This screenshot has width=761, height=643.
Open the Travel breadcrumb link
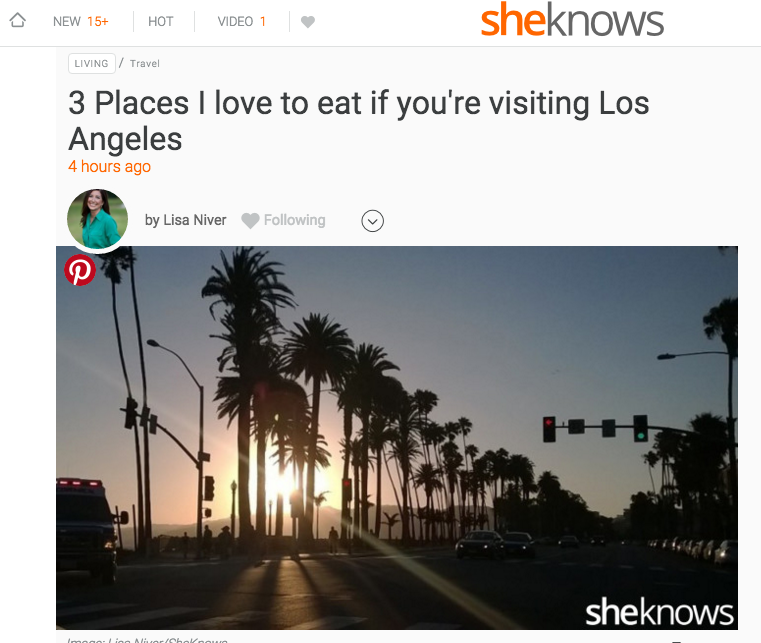click(x=145, y=64)
